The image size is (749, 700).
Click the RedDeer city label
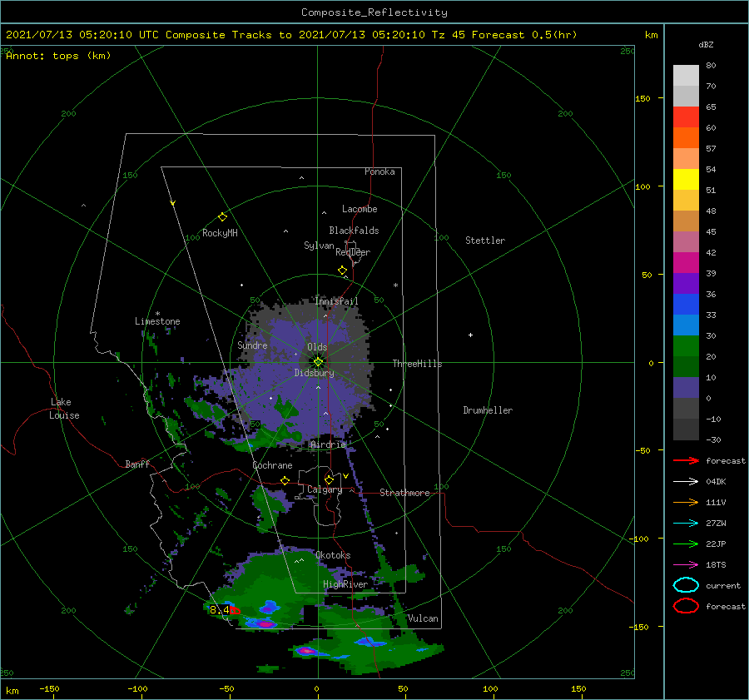(353, 252)
